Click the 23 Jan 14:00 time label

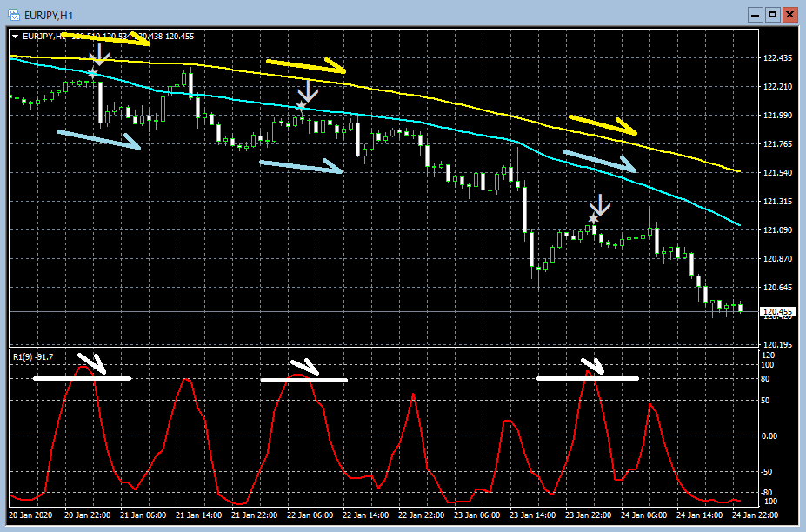pos(532,515)
